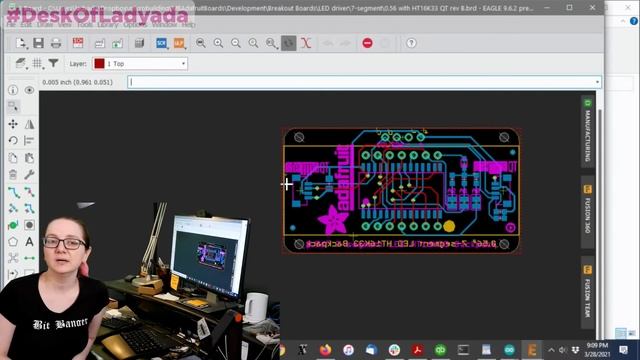The height and width of the screenshot is (360, 640).
Task: Select the Copy tool
Action: tap(13, 158)
